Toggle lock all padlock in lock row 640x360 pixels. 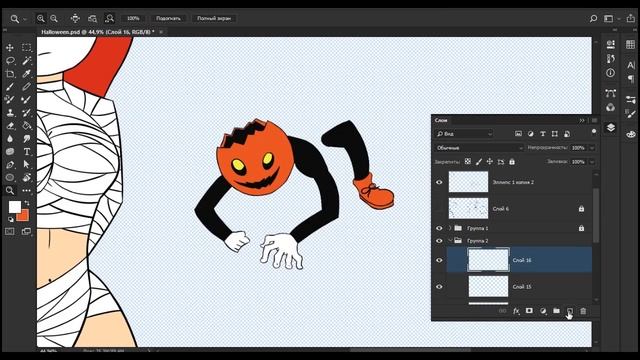click(512, 162)
